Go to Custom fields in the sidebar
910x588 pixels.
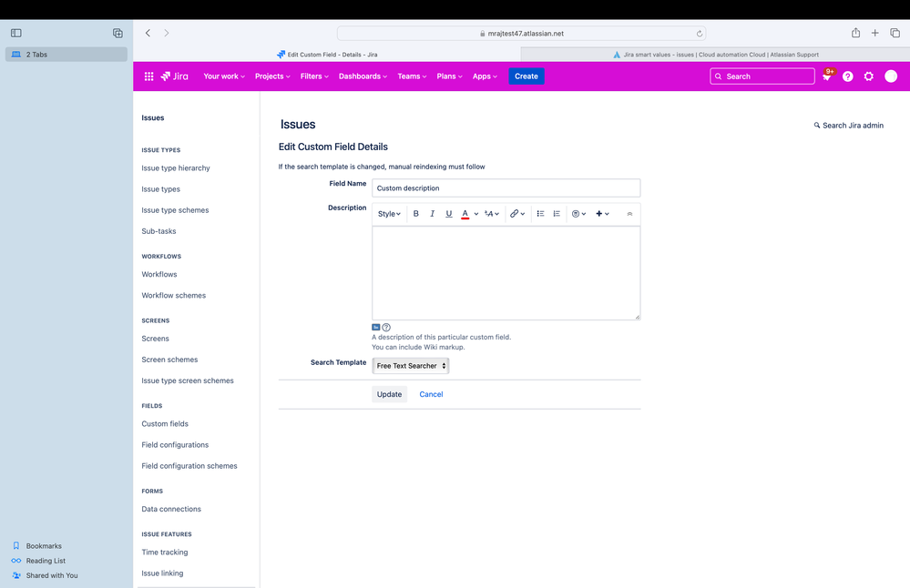pyautogui.click(x=164, y=423)
